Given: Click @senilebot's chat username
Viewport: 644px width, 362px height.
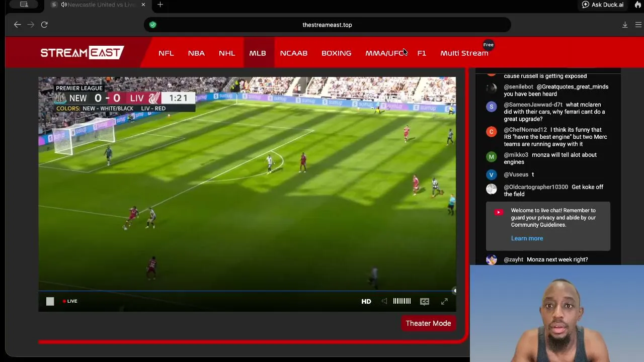Looking at the screenshot, I should [518, 87].
